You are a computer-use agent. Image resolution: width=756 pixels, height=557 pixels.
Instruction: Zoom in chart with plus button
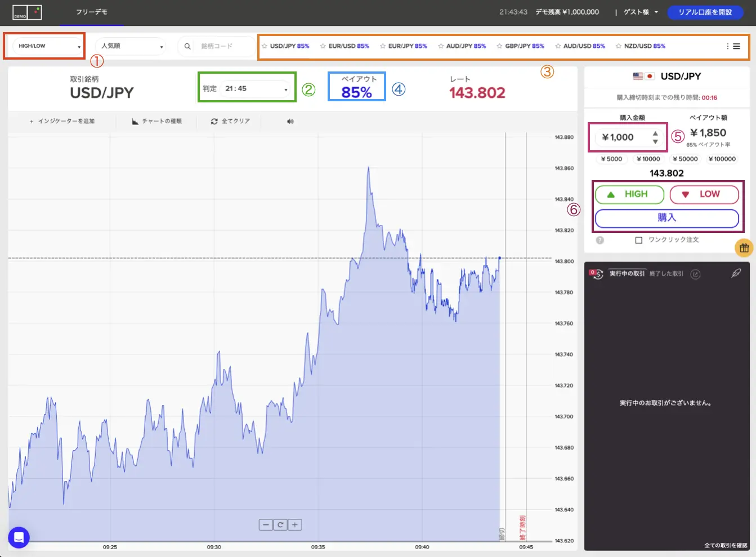coord(295,525)
